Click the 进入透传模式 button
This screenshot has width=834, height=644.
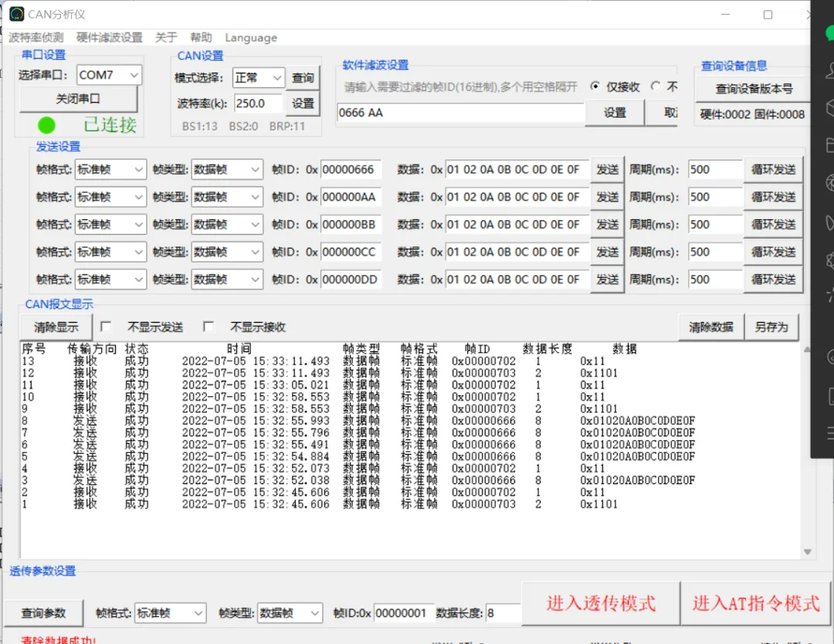coord(601,603)
